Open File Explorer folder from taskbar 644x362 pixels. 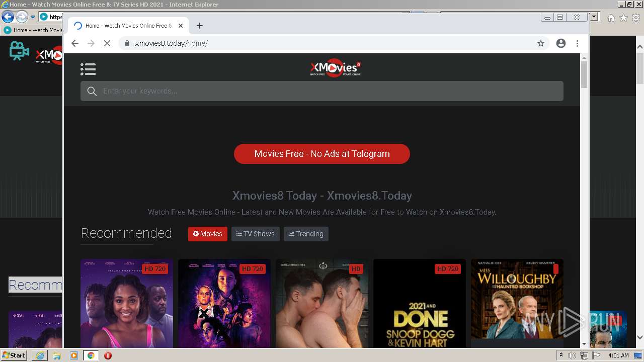coord(57,355)
